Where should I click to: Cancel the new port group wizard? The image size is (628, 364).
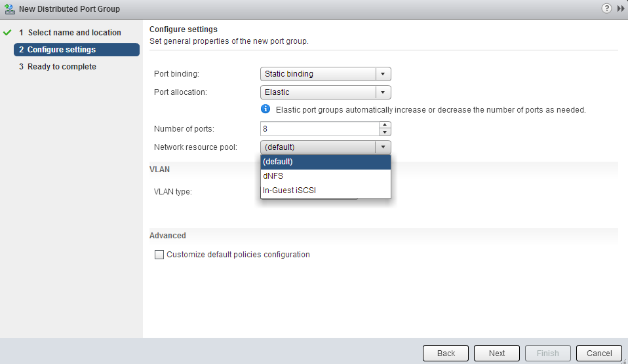click(x=599, y=353)
